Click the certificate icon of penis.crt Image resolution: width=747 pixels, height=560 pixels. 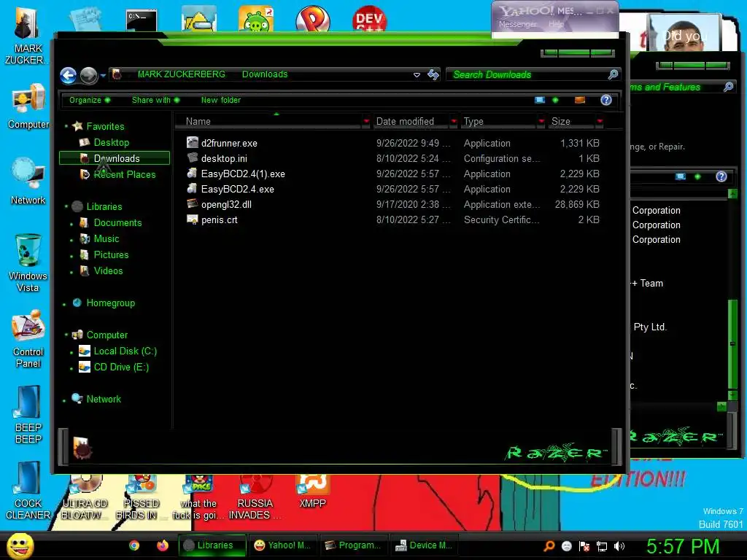(193, 219)
